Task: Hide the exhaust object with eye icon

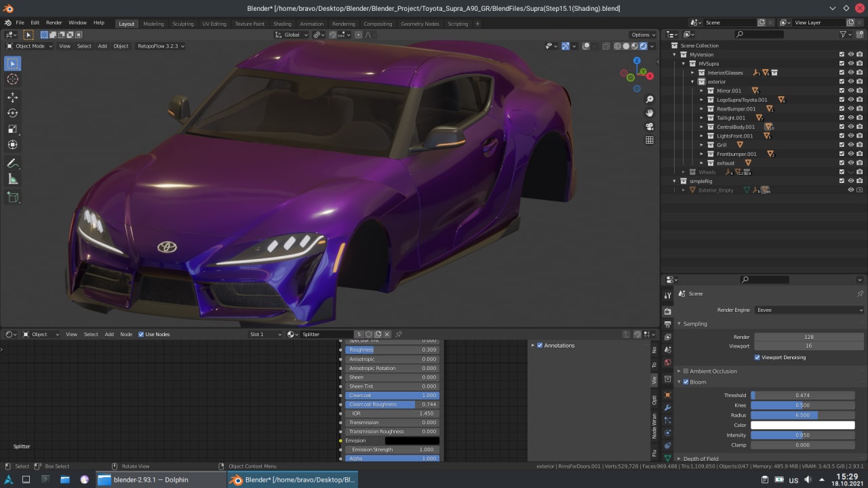Action: click(x=851, y=163)
